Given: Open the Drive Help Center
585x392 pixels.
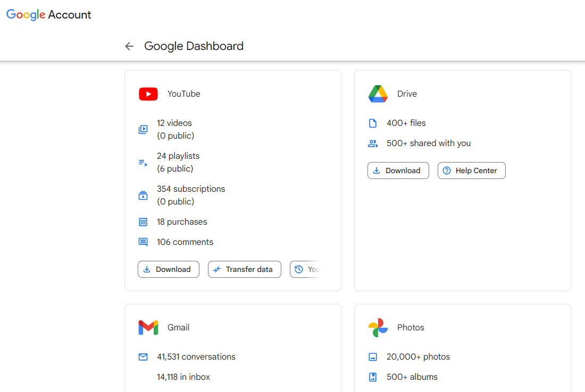Looking at the screenshot, I should click(x=471, y=171).
